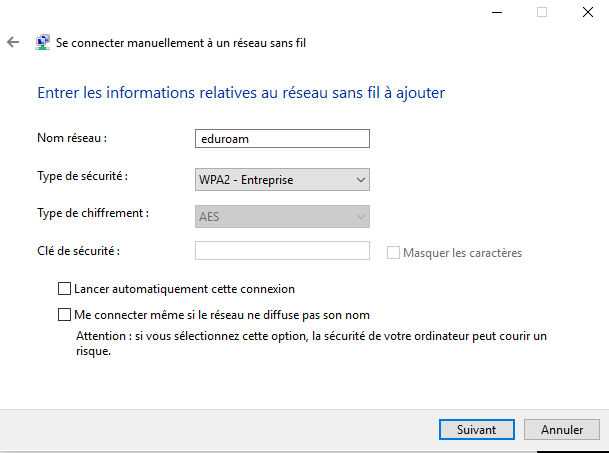Click the disabled maximize window icon
This screenshot has height=453, width=609.
click(x=542, y=12)
